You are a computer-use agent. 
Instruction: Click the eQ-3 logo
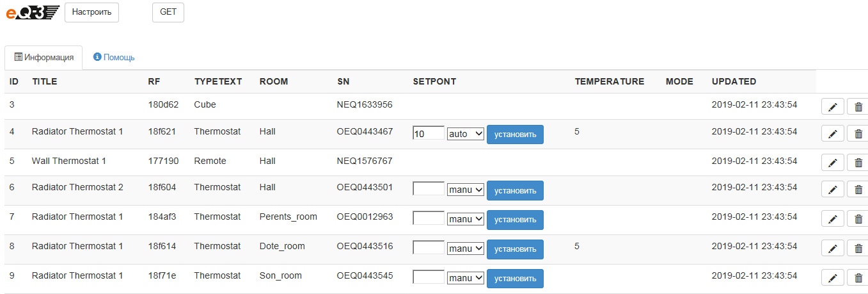[x=33, y=12]
